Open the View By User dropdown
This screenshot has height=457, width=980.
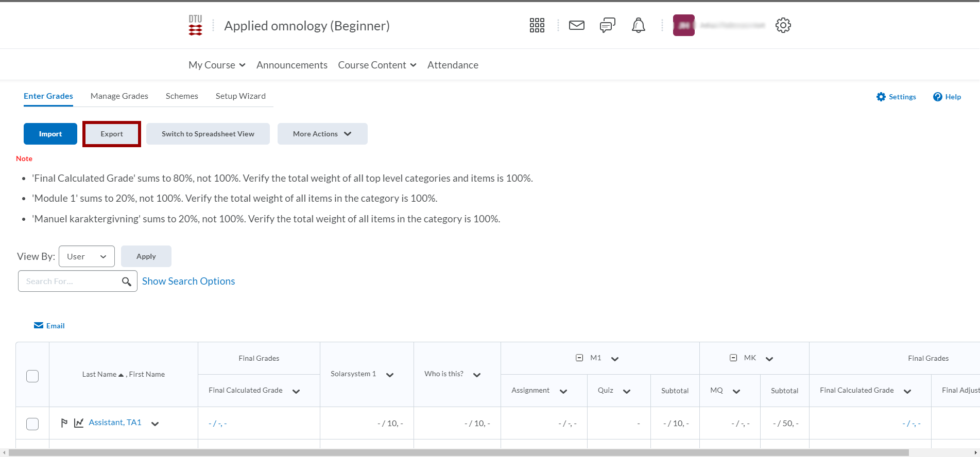click(x=87, y=256)
